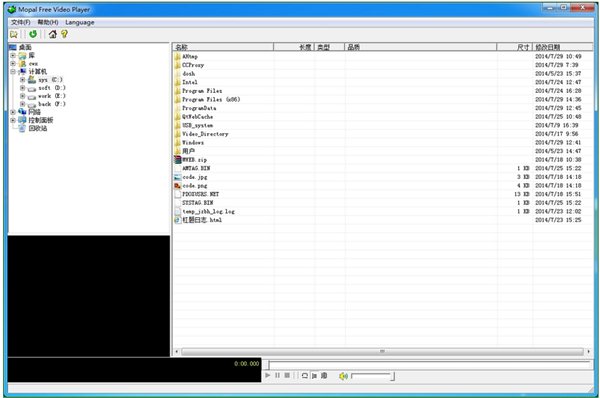
Task: Collapse the computer tree node
Action: click(13, 72)
